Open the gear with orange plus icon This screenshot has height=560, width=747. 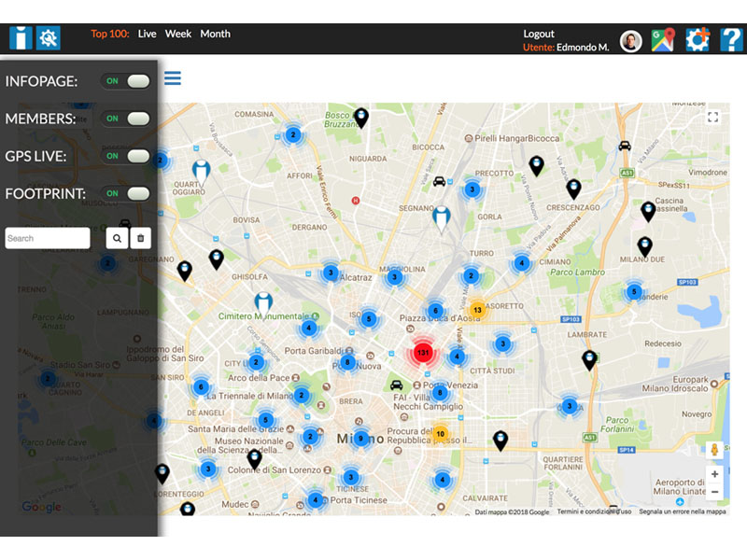point(698,39)
